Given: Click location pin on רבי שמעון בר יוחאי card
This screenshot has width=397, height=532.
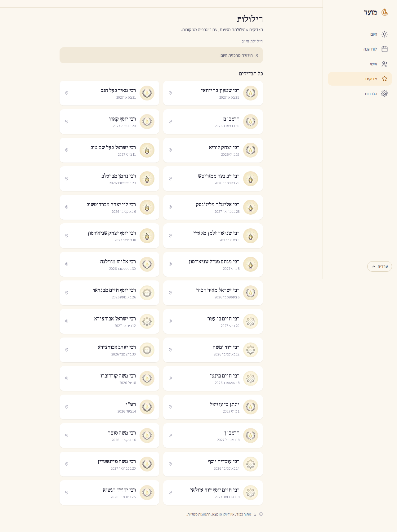Looking at the screenshot, I should tap(170, 93).
